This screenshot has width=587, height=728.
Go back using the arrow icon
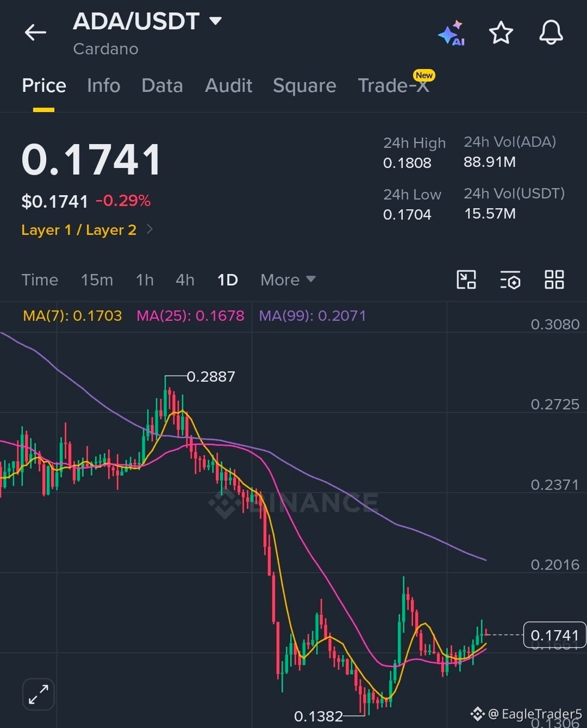(x=35, y=33)
